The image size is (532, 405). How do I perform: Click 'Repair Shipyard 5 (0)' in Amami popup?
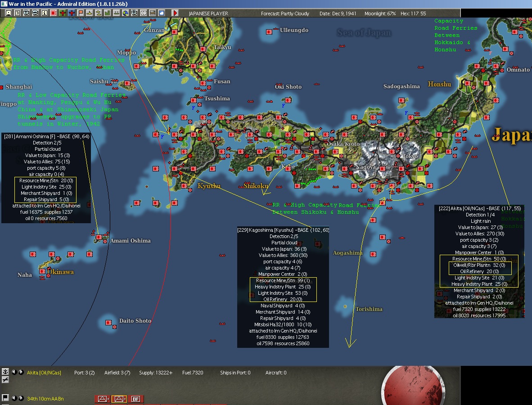click(x=46, y=199)
